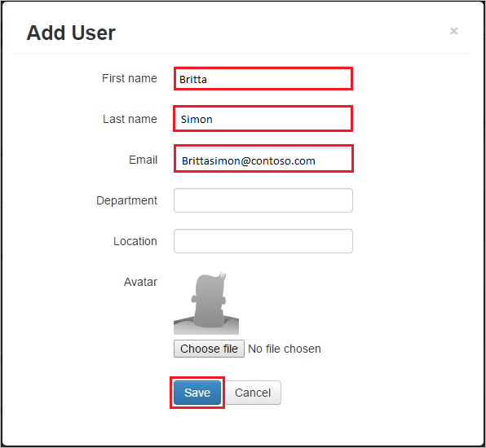Viewport: 486px width, 448px height.
Task: Click the 'No file chosen' text
Action: click(285, 349)
